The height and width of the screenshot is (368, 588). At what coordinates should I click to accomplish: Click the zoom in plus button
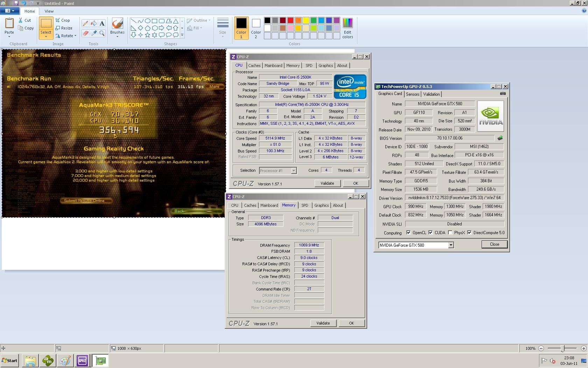click(583, 348)
